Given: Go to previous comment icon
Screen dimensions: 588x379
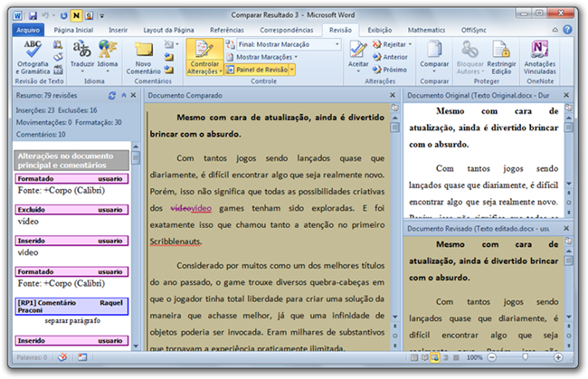Looking at the screenshot, I should pyautogui.click(x=169, y=57).
